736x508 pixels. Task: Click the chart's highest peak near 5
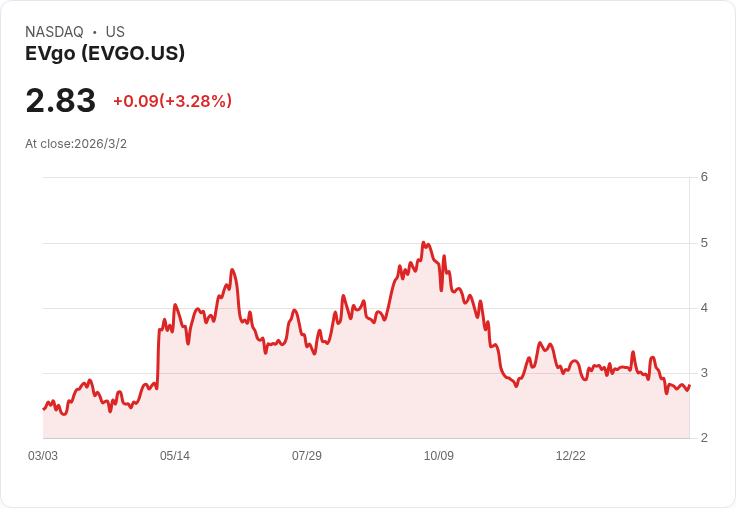pos(423,243)
